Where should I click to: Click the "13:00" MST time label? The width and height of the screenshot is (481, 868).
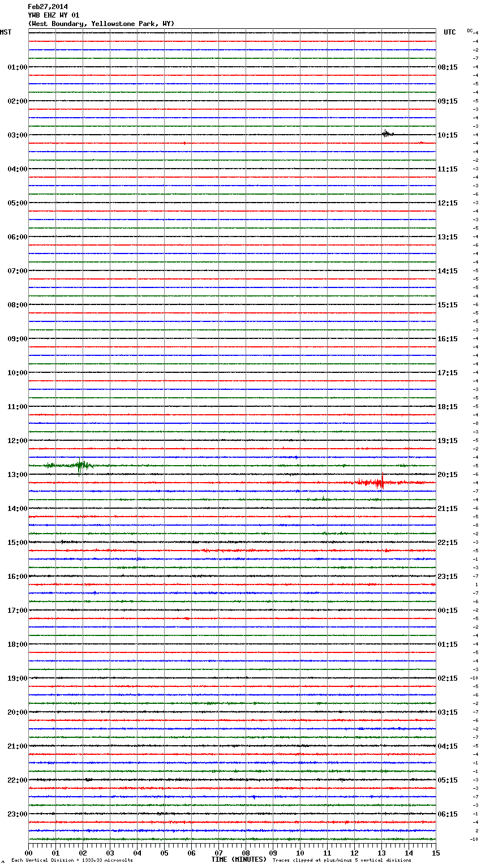[x=18, y=475]
